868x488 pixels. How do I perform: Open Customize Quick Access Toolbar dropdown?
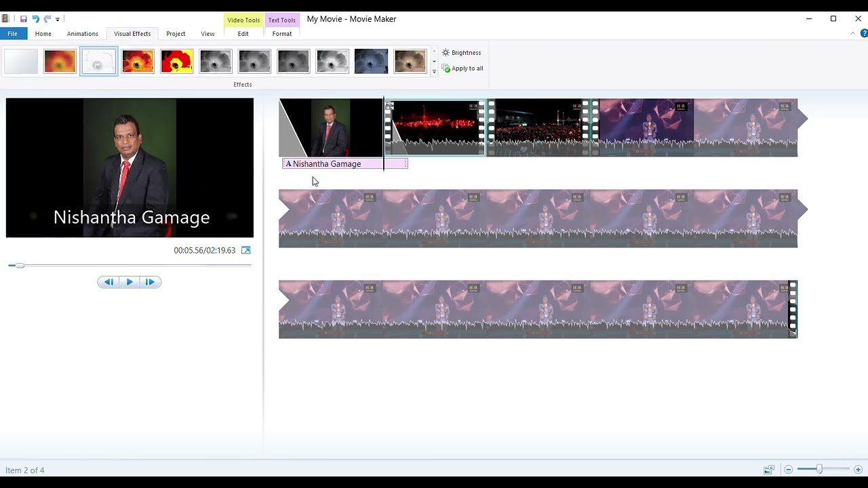pyautogui.click(x=58, y=19)
